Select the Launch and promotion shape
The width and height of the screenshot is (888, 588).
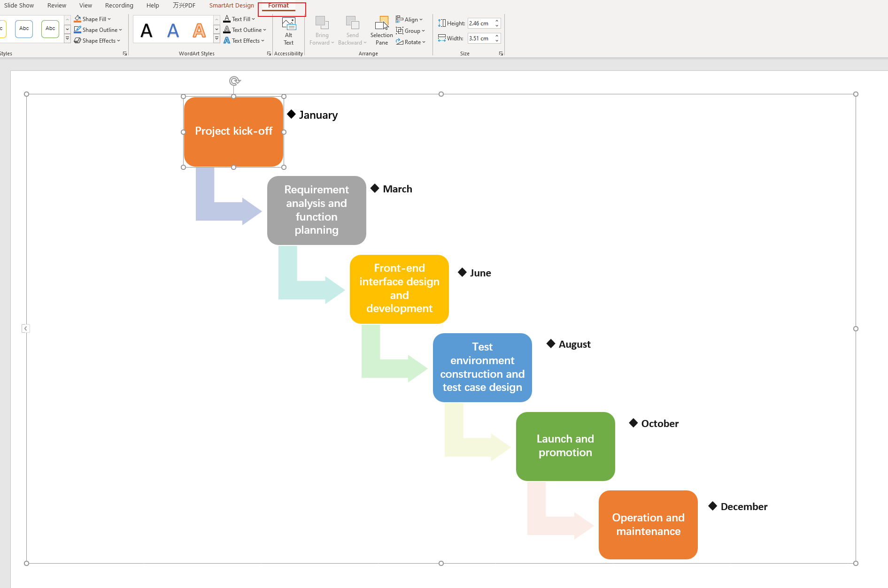click(x=565, y=446)
